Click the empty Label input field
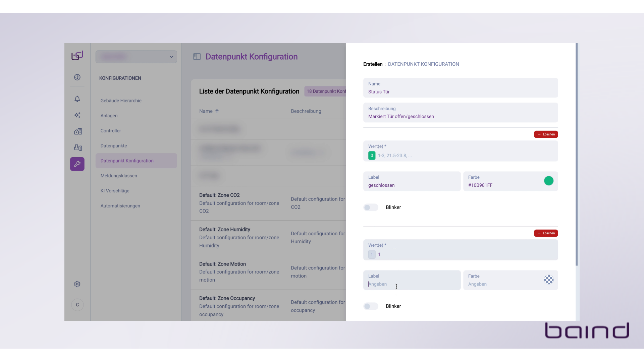 tap(412, 284)
